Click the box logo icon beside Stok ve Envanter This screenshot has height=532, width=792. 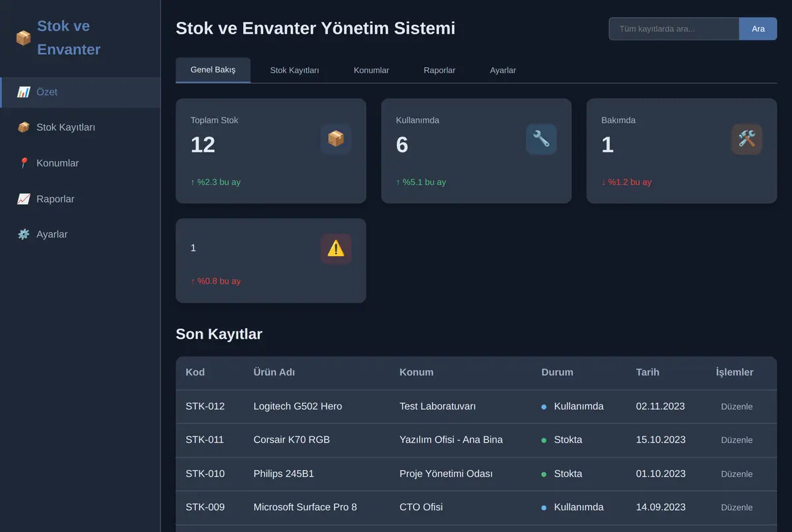24,38
